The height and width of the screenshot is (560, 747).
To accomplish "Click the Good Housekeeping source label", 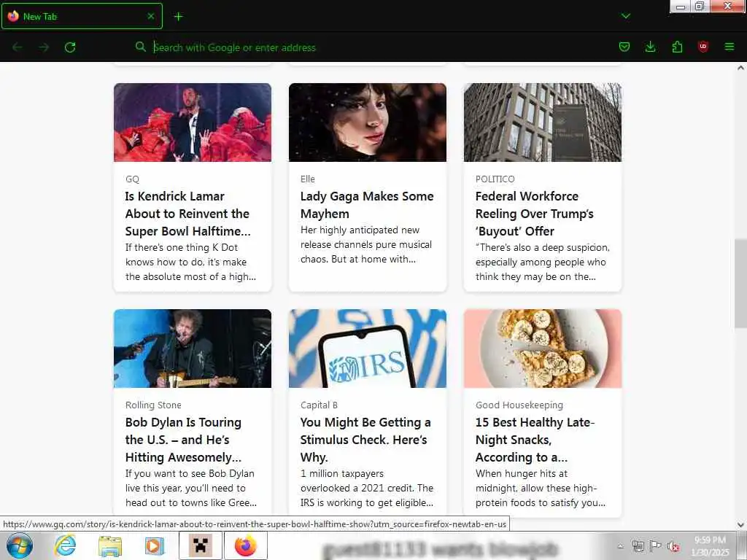I will (519, 405).
